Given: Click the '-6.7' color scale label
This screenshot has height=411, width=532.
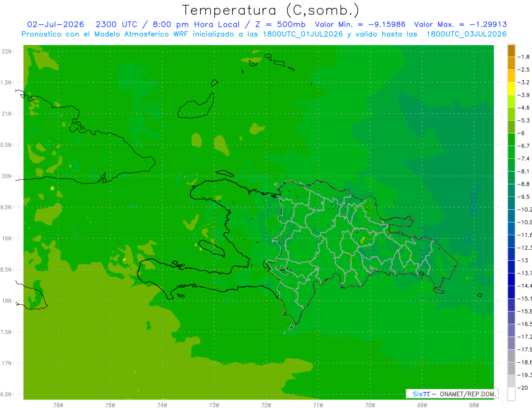Looking at the screenshot, I should pyautogui.click(x=524, y=146).
